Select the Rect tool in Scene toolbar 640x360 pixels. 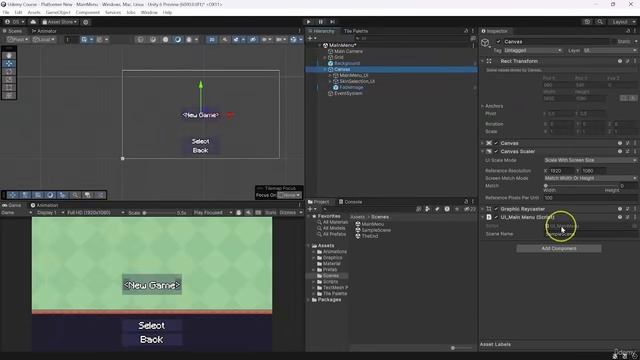(x=9, y=87)
